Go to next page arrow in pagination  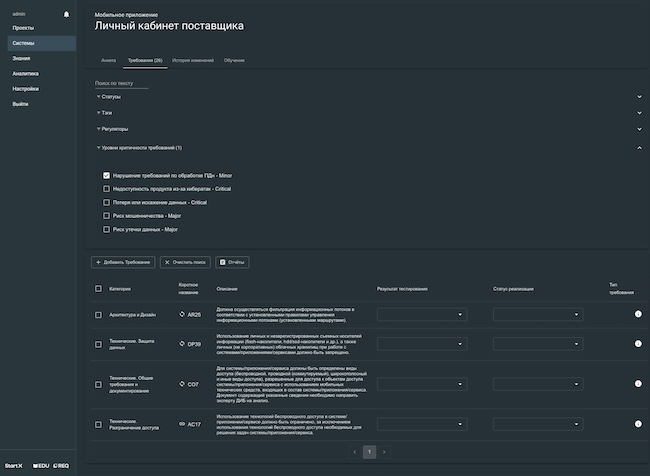(x=385, y=452)
